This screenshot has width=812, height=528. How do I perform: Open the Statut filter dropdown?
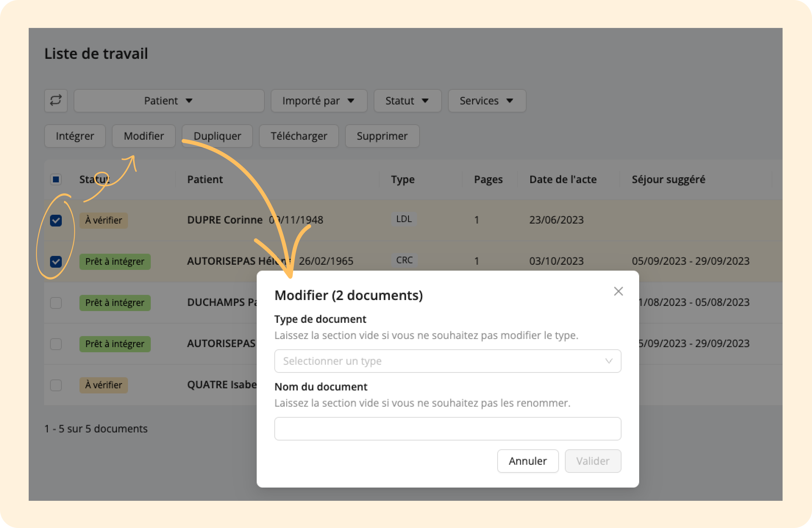click(407, 100)
